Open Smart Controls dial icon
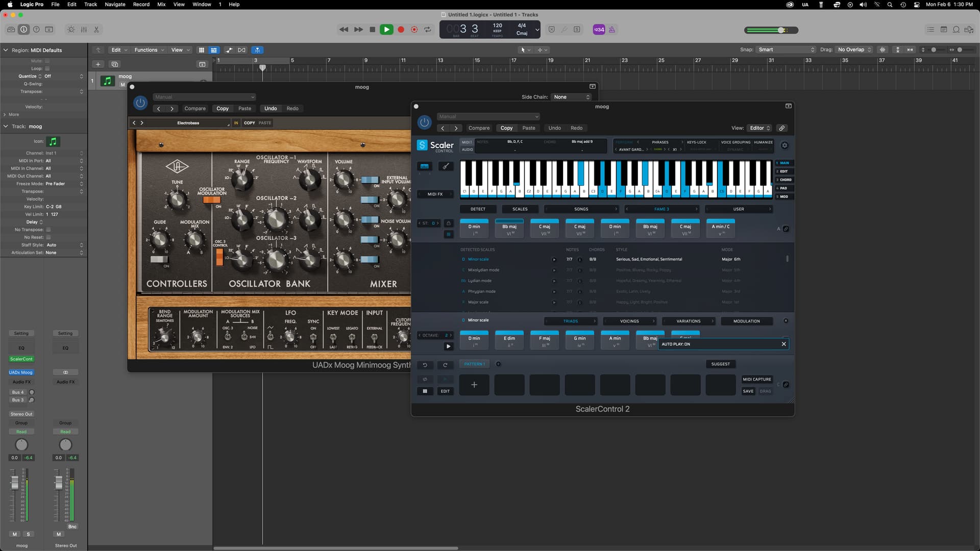This screenshot has width=980, height=551. coord(71,30)
